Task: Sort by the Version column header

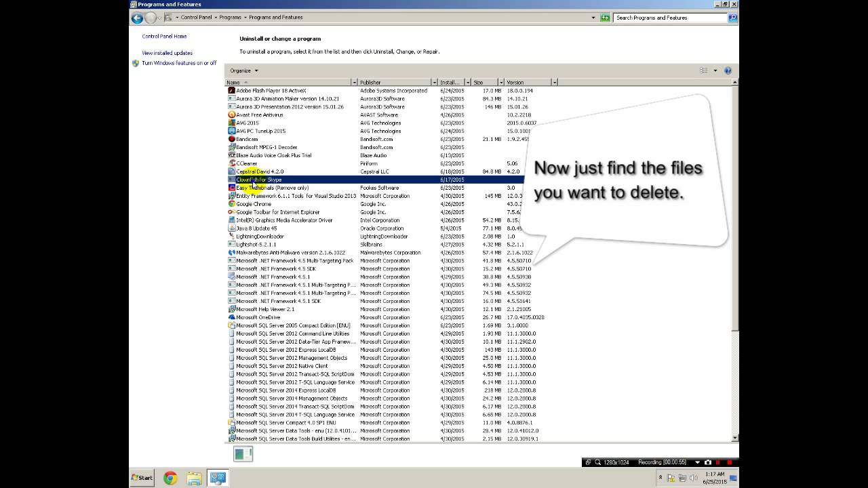Action: coord(528,82)
